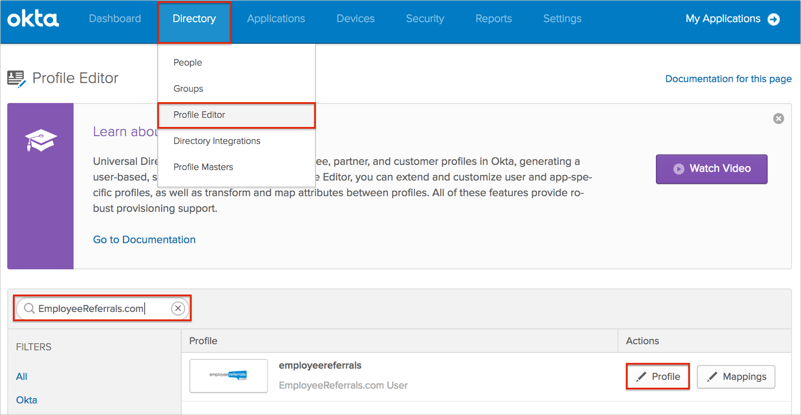Screen dimensions: 801x415
Task: Close the Learn about banner
Action: pyautogui.click(x=778, y=118)
